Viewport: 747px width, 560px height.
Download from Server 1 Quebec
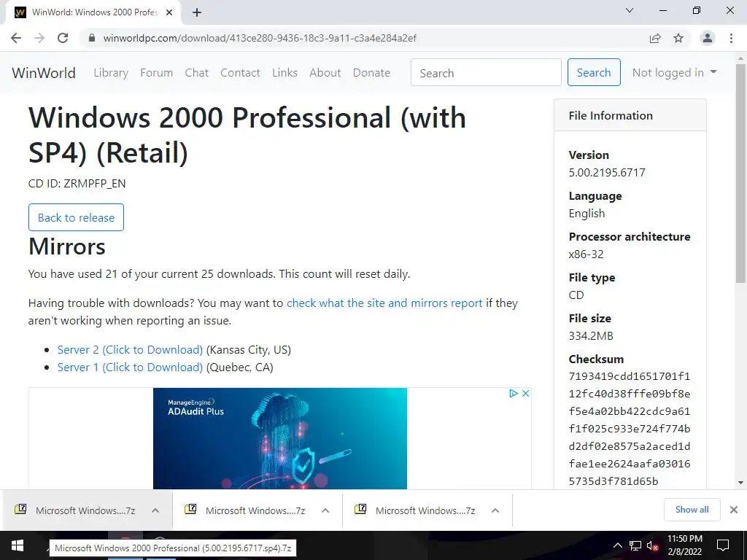(130, 367)
